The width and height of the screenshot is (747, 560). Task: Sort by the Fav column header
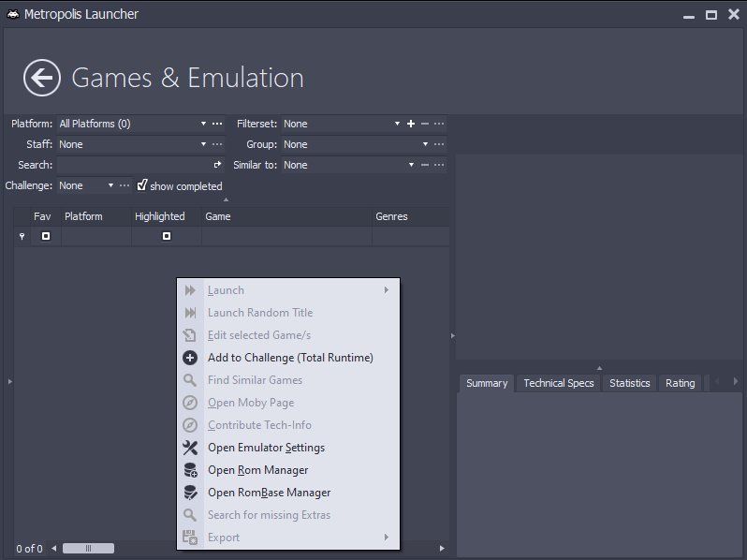coord(46,216)
